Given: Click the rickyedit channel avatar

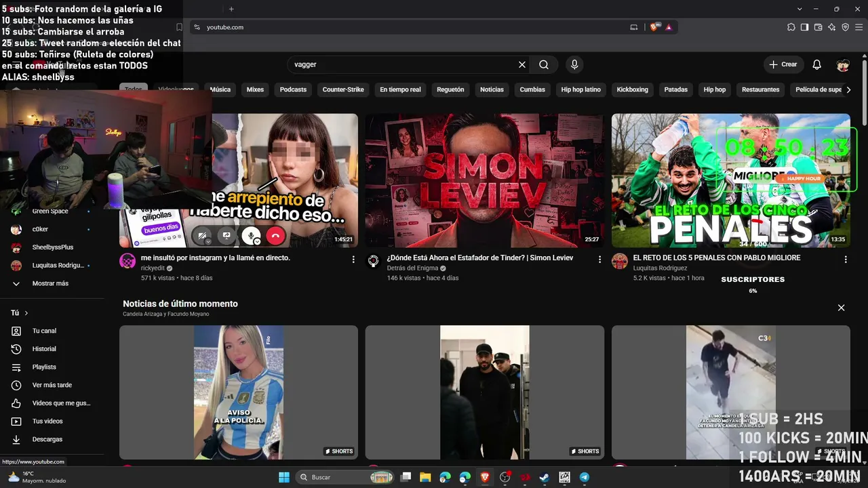Looking at the screenshot, I should tap(127, 262).
